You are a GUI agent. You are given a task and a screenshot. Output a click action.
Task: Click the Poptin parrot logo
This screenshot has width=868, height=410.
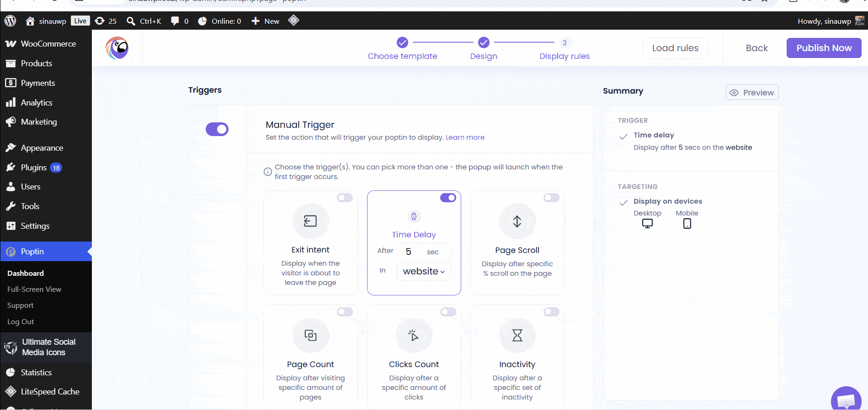pyautogui.click(x=117, y=48)
